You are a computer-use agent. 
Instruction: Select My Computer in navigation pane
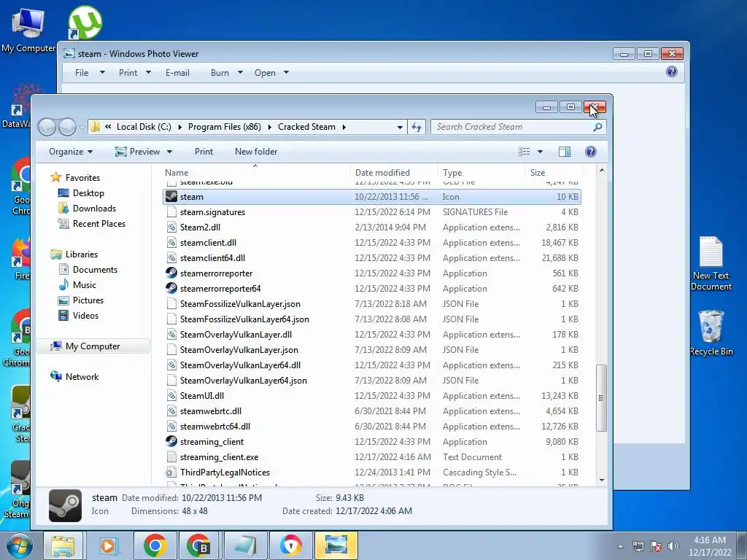93,346
